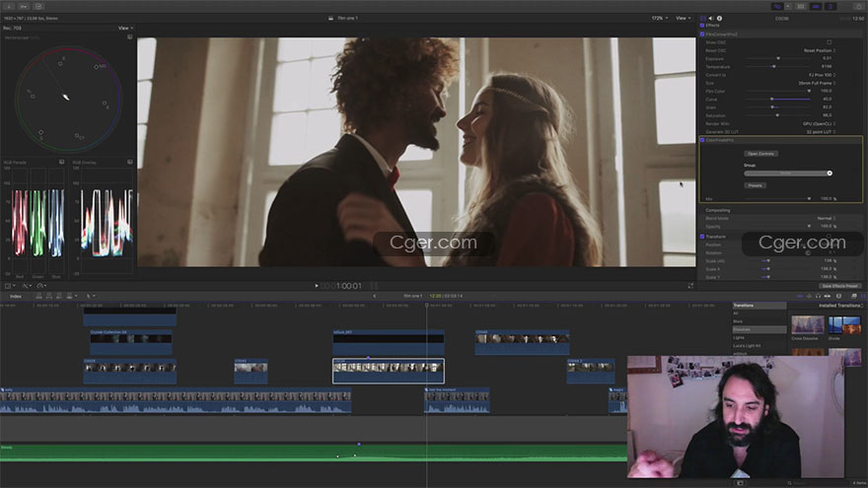The height and width of the screenshot is (488, 868).
Task: Open the audio inspector speaker icon
Action: [711, 19]
